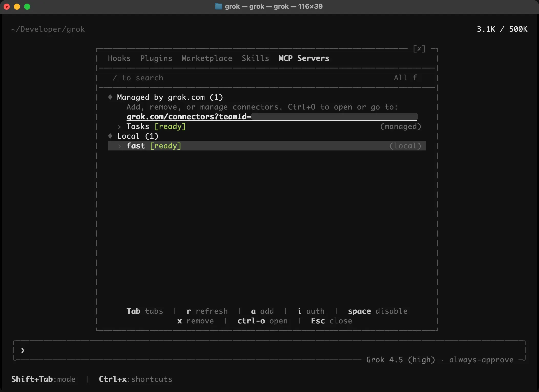Click the '3.1K / 500K' token counter

[502, 29]
